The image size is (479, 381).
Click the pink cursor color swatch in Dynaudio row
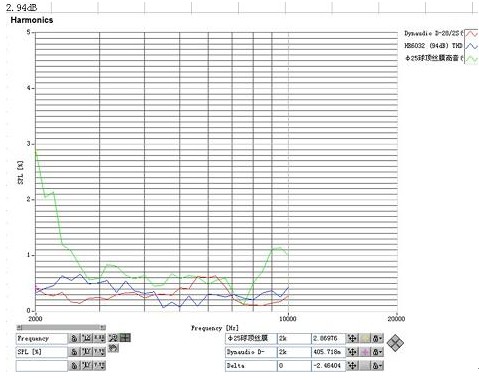pos(365,352)
